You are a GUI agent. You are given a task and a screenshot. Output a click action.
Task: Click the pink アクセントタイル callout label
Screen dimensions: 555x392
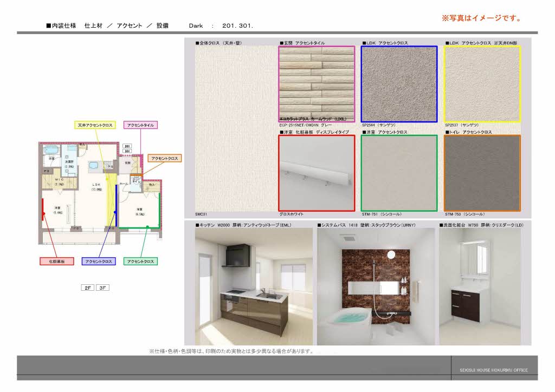coord(140,125)
